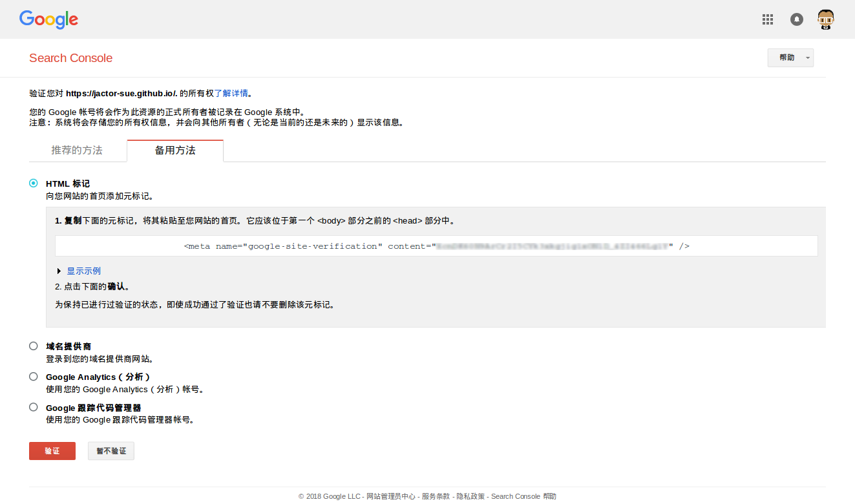Select the 域名提供商 radio button
This screenshot has width=855, height=504.
[34, 346]
